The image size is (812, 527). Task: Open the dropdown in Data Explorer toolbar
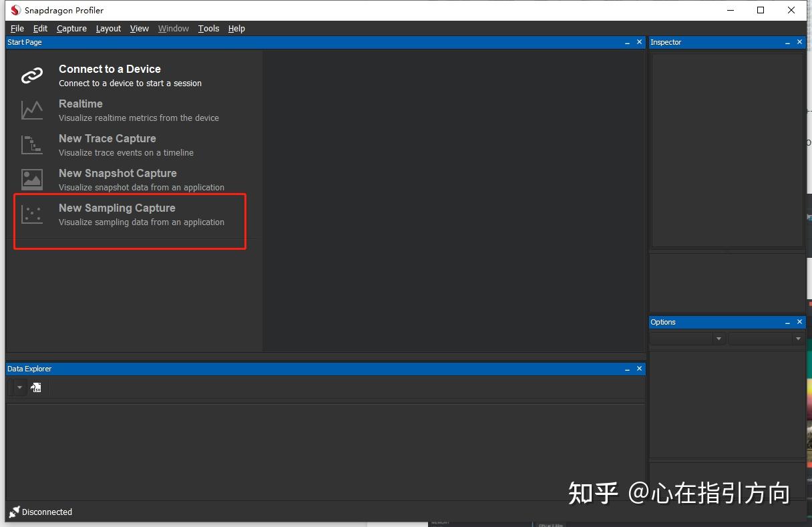coord(18,387)
